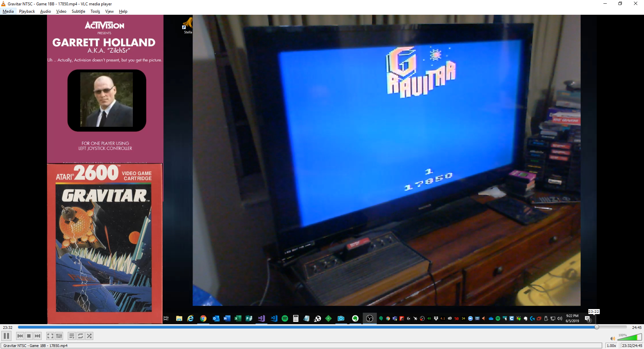Toggle fullscreen video mode
The image size is (644, 349).
(50, 336)
